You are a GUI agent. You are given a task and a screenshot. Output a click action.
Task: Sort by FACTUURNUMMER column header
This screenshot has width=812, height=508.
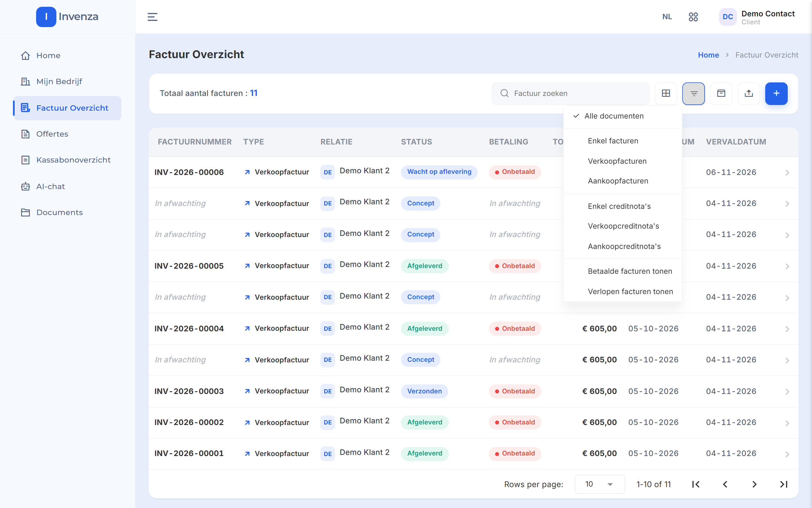(x=195, y=142)
